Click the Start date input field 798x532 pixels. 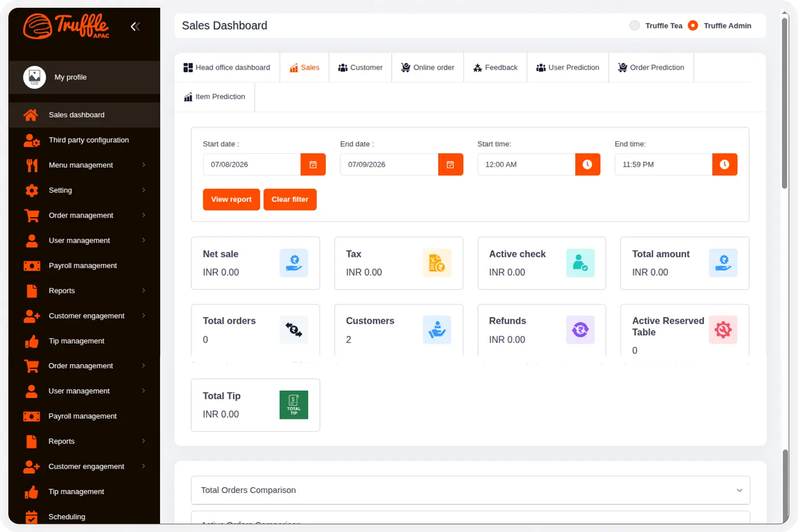(x=252, y=165)
